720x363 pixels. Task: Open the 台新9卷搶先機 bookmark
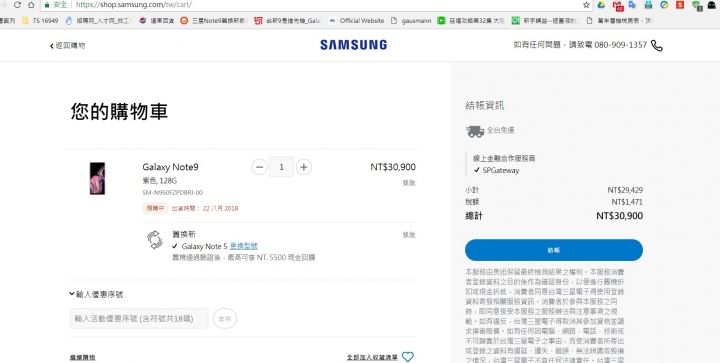(288, 21)
